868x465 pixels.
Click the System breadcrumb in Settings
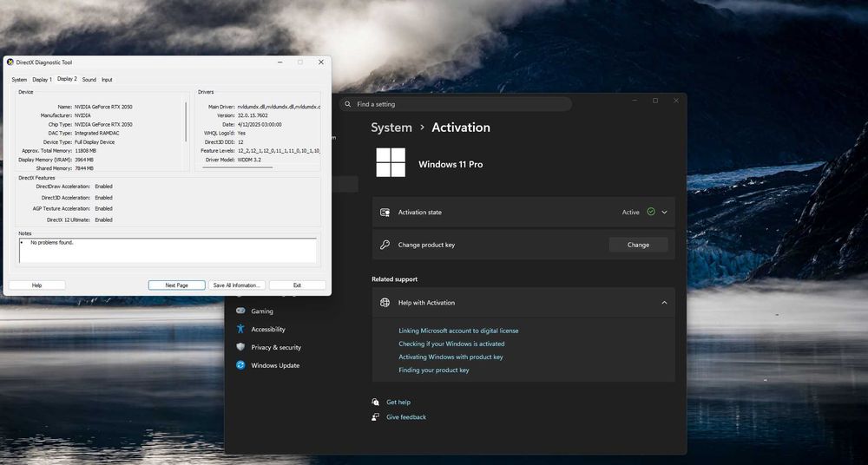point(391,128)
